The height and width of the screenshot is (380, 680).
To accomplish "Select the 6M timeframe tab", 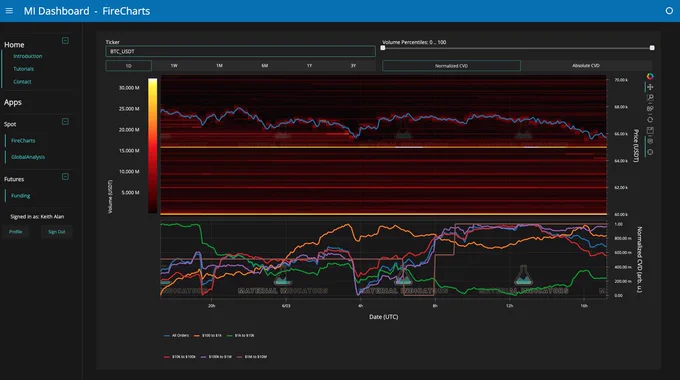I will pyautogui.click(x=265, y=66).
